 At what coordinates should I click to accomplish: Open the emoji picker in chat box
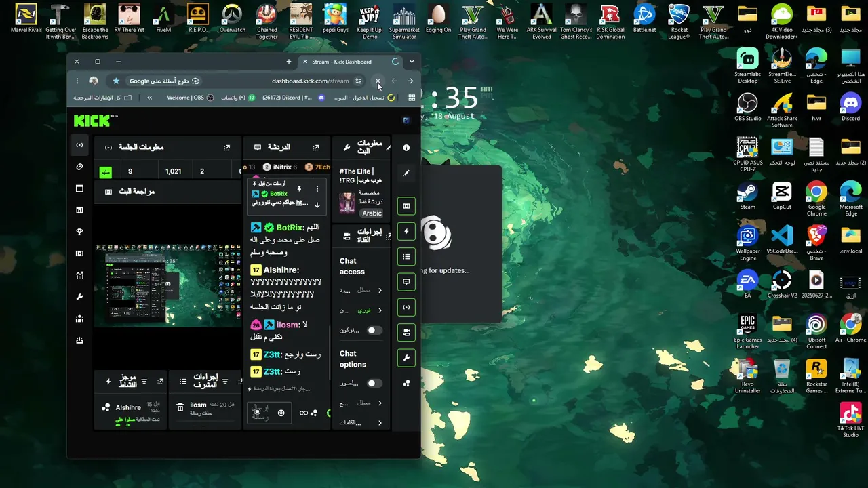[281, 413]
